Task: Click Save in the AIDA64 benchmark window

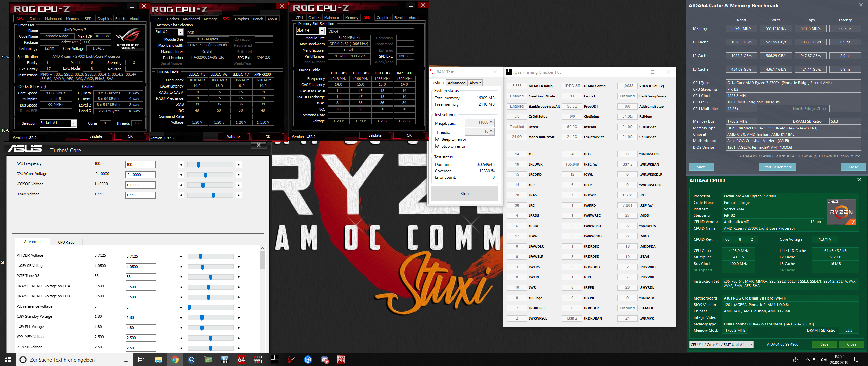Action: (701, 167)
